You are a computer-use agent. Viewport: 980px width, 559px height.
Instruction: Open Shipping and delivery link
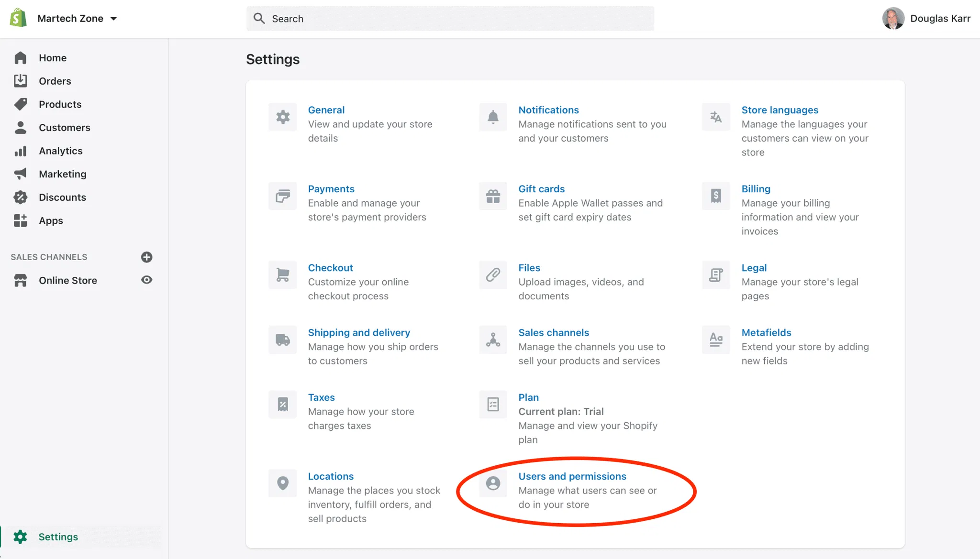click(x=359, y=333)
